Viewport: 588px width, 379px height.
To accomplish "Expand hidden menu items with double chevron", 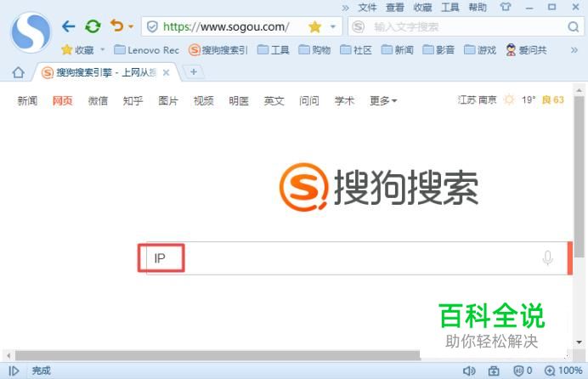I will pyautogui.click(x=345, y=8).
